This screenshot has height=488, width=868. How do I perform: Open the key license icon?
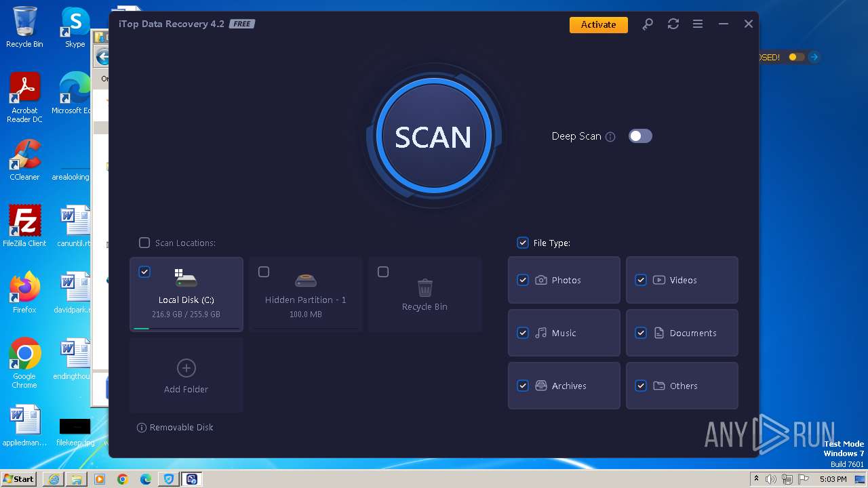coord(648,24)
